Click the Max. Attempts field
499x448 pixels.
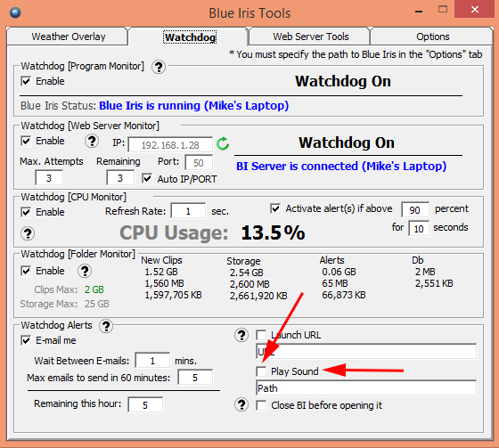(49, 178)
